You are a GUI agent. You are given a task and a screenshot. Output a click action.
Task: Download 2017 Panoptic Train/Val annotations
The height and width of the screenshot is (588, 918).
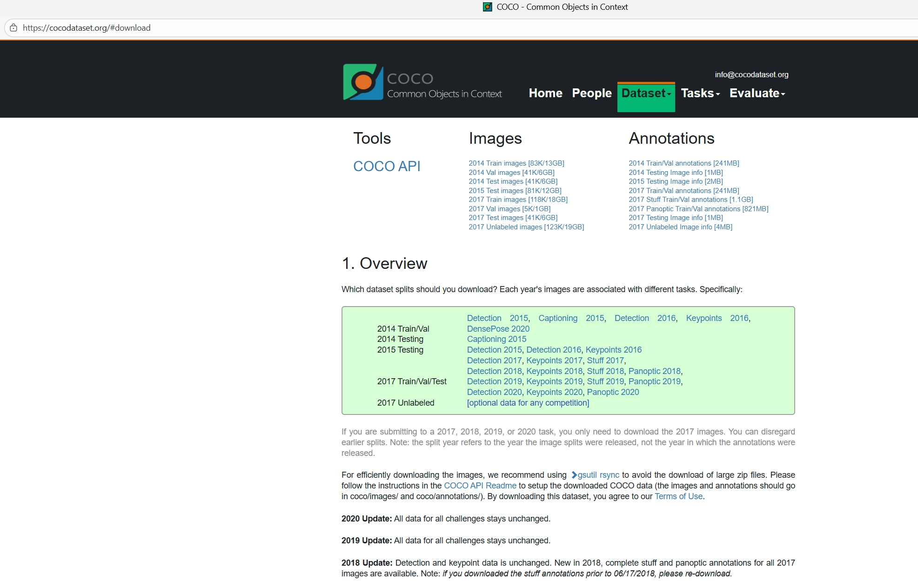698,209
